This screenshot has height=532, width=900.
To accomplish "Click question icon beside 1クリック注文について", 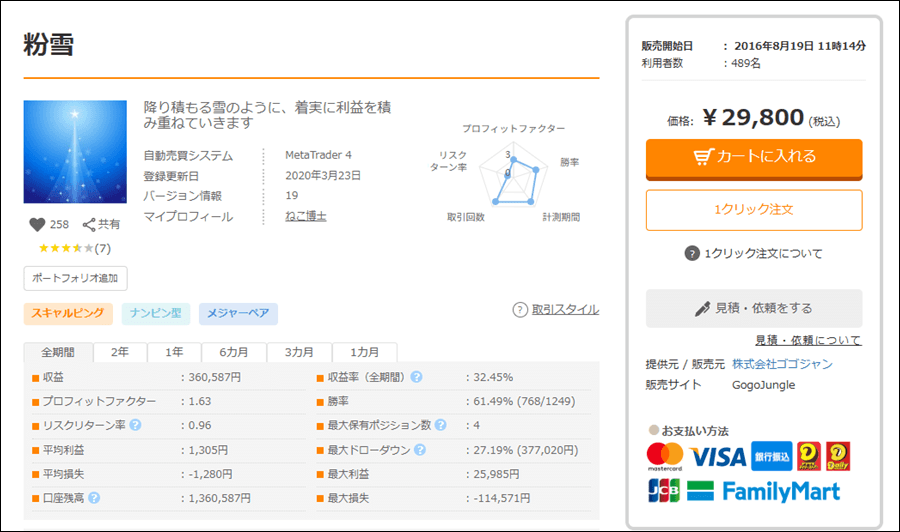I will click(x=691, y=254).
